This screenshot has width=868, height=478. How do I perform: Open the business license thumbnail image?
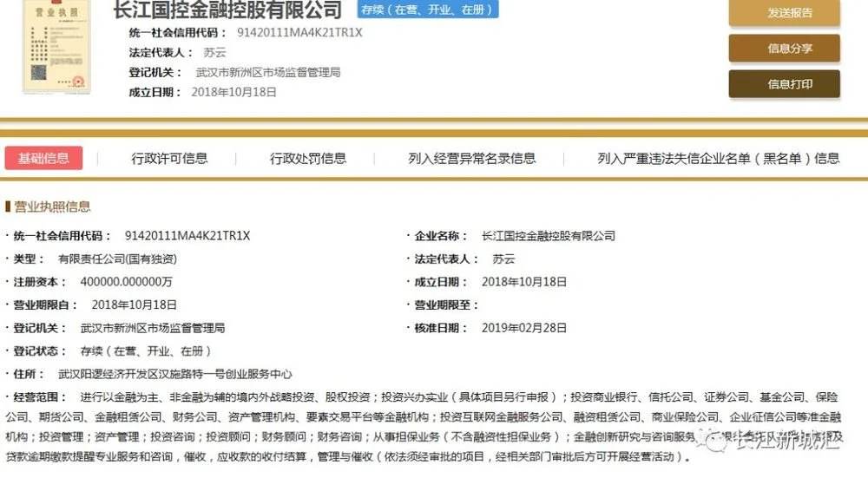56,47
